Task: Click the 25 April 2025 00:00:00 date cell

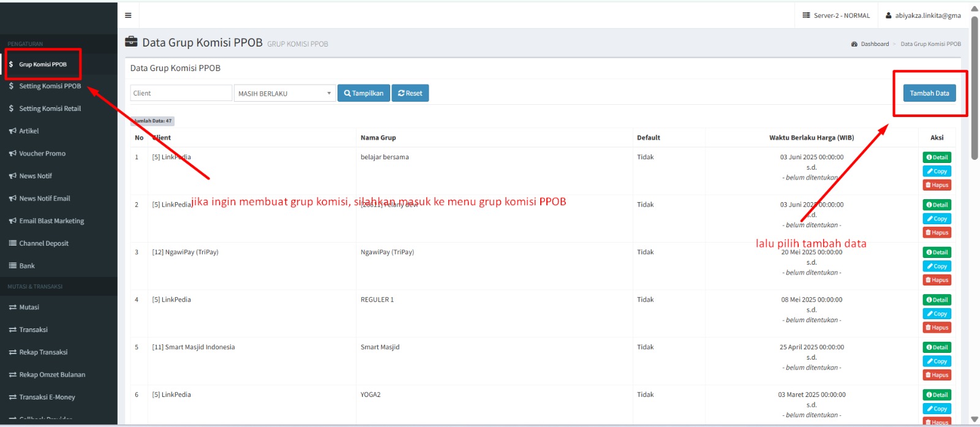Action: coord(812,347)
